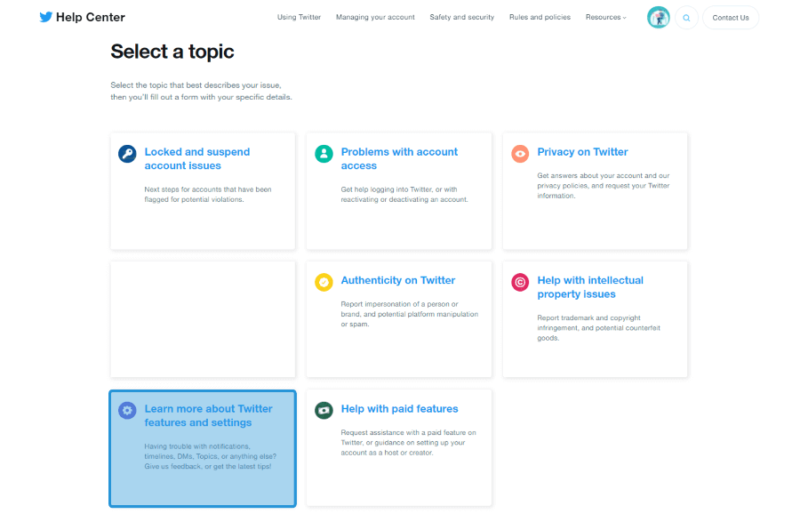The image size is (800, 522).
Task: Click the Twitter bird logo
Action: [46, 17]
